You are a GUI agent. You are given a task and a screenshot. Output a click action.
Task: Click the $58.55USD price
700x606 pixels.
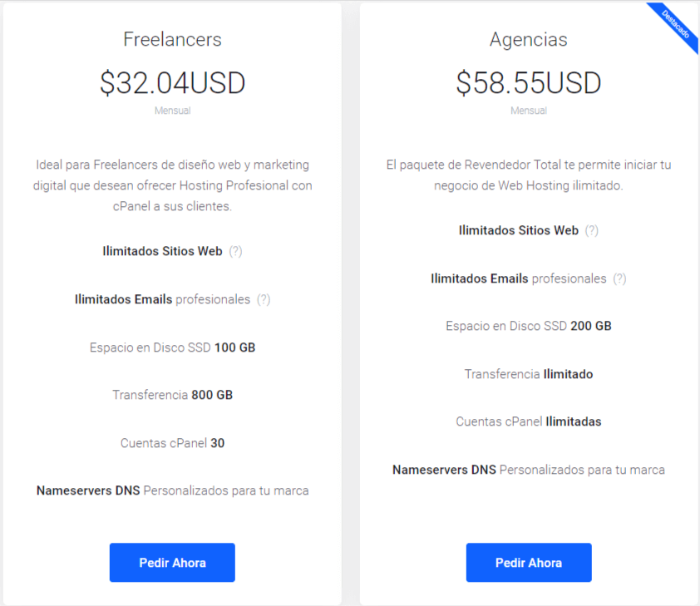pos(528,83)
